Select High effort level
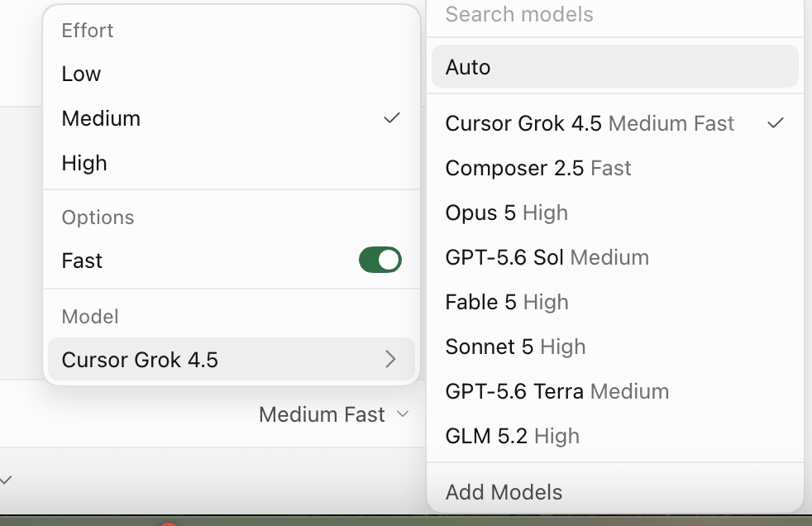The width and height of the screenshot is (812, 526). pyautogui.click(x=231, y=163)
